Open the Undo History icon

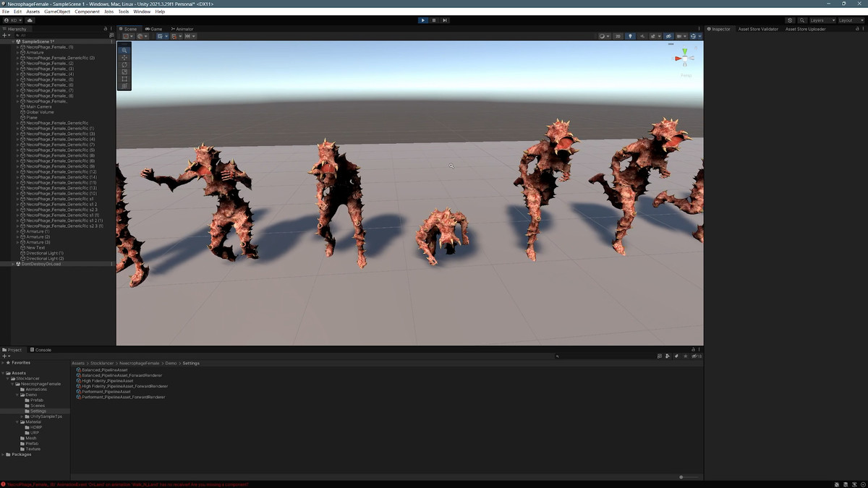point(790,20)
